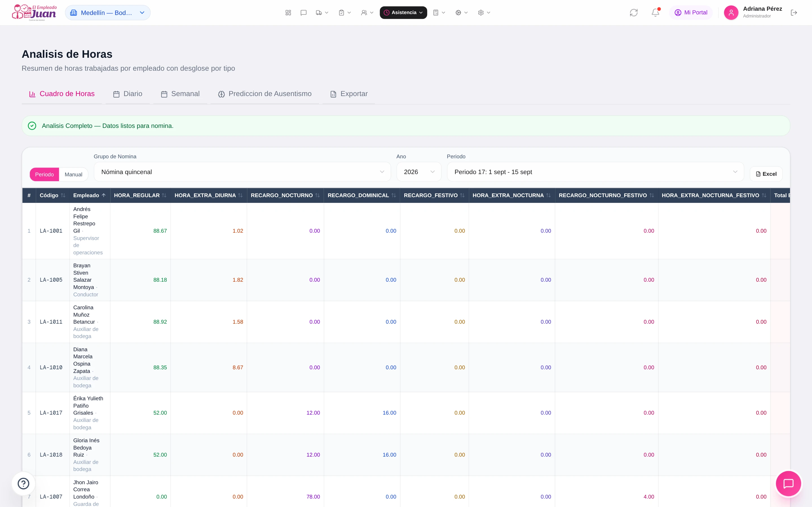Select the Periodo filter mode
This screenshot has width=812, height=507.
pyautogui.click(x=44, y=174)
